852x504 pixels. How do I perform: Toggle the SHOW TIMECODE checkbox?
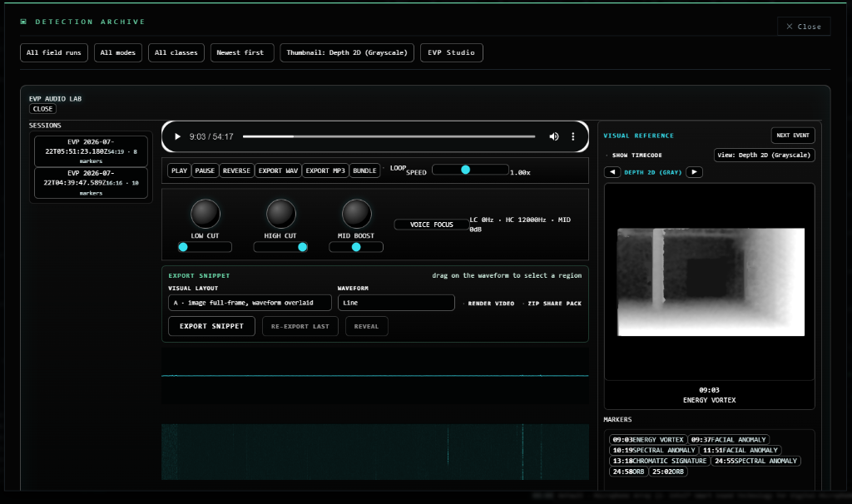[x=633, y=156]
